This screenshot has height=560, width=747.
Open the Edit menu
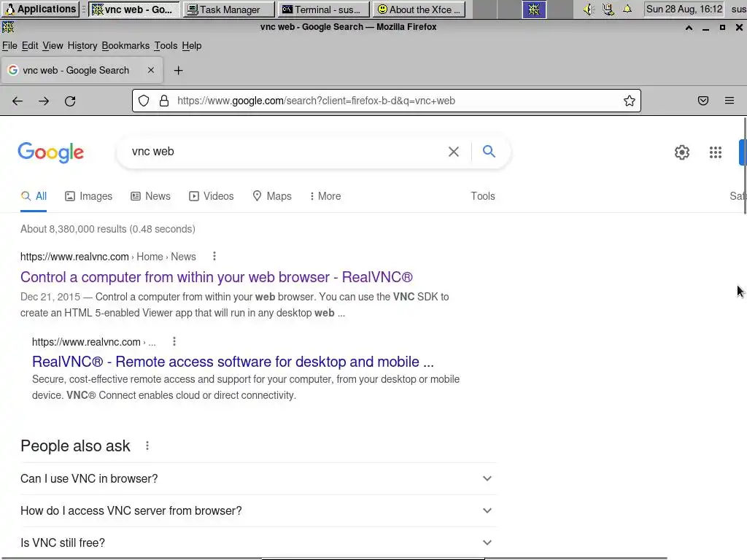coord(29,46)
